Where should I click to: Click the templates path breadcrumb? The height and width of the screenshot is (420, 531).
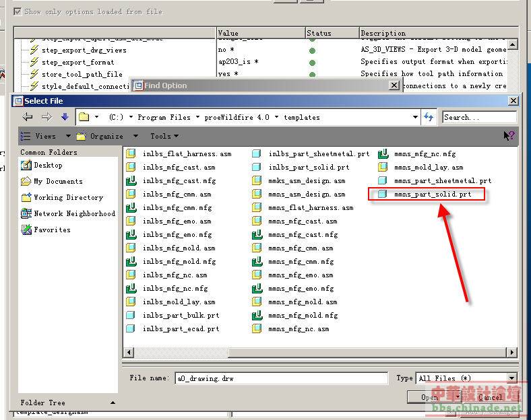[301, 117]
